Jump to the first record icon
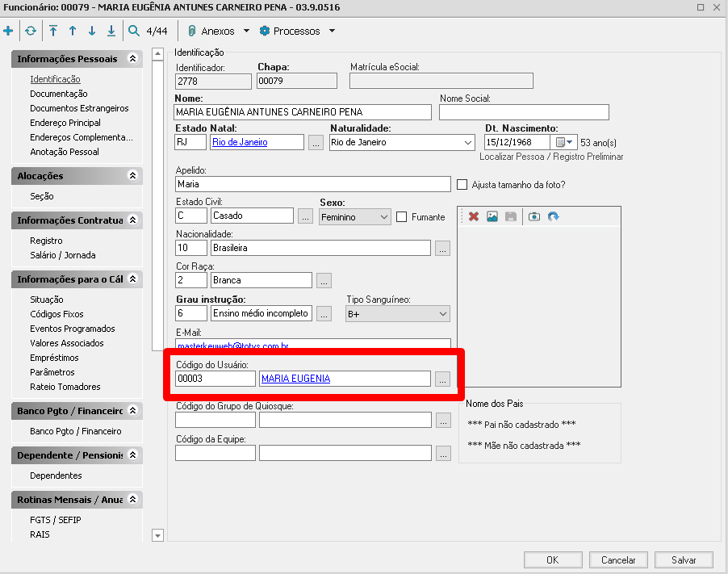728x574 pixels. pos(52,31)
